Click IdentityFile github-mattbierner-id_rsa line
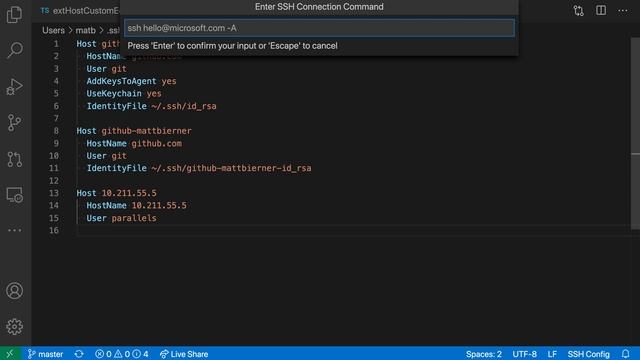640x360 pixels. coord(199,168)
